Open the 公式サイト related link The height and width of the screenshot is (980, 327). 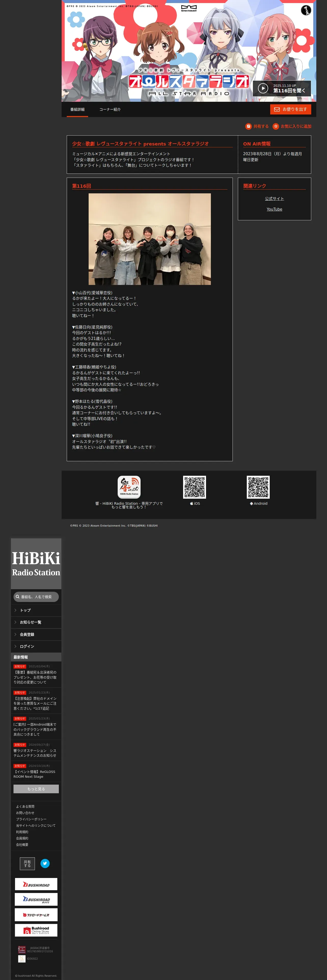(275, 199)
